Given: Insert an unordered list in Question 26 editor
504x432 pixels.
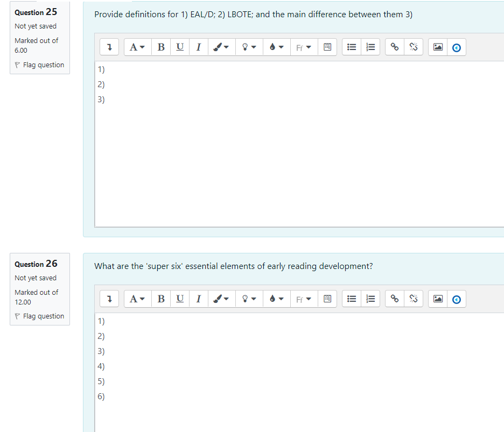Looking at the screenshot, I should [352, 299].
